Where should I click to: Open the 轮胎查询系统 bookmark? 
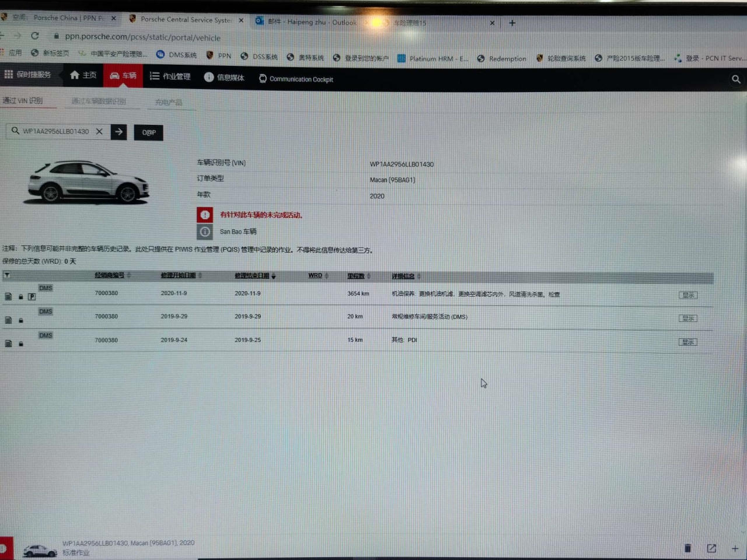(x=561, y=58)
